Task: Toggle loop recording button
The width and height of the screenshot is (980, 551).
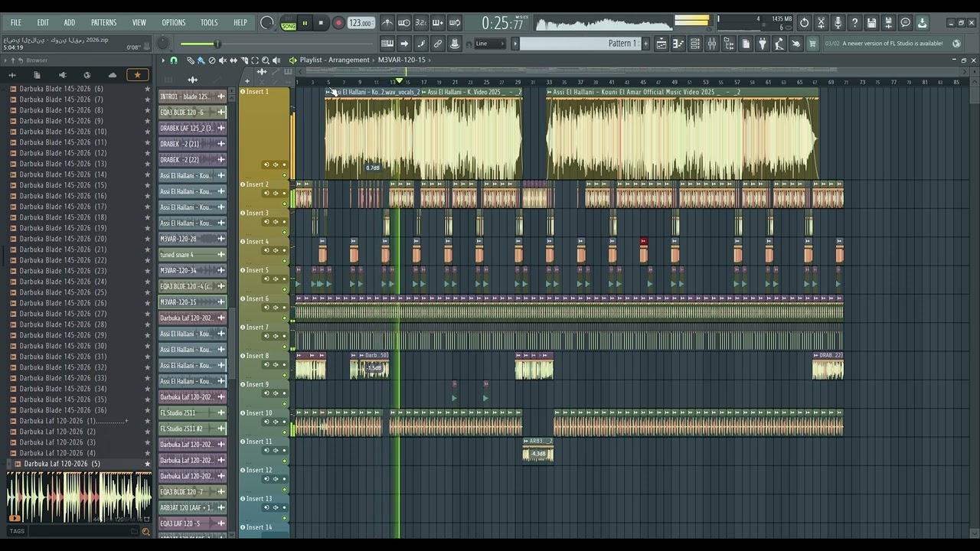Action: click(x=455, y=23)
